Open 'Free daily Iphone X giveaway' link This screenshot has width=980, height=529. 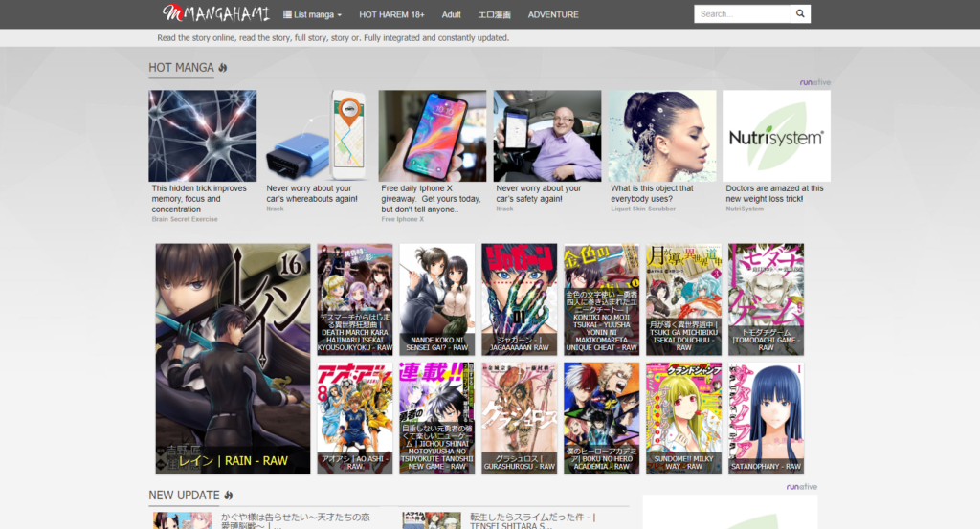tap(431, 199)
